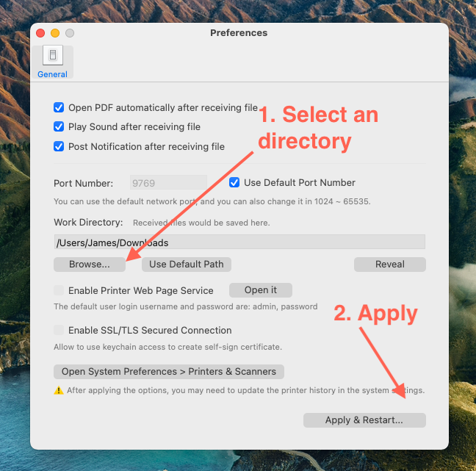Click the default network port description text
The height and width of the screenshot is (471, 476).
(x=212, y=201)
